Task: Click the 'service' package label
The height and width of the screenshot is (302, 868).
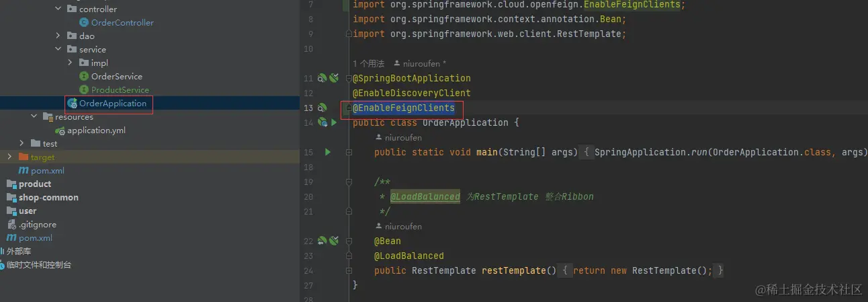Action: [93, 49]
